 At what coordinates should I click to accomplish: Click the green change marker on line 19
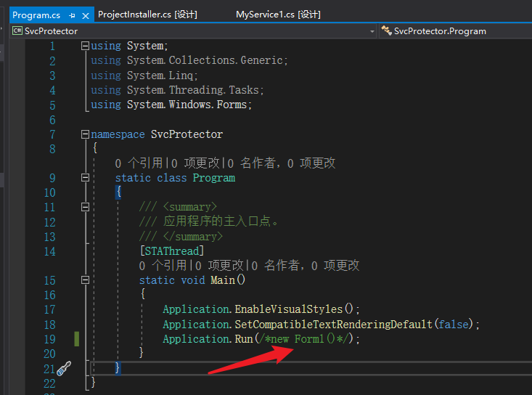tap(76, 339)
